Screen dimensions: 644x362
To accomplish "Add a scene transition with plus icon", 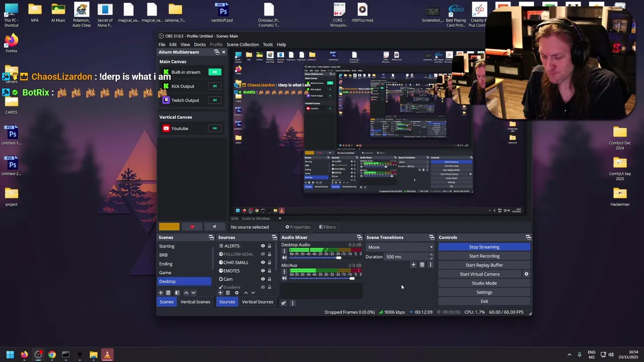I will (x=414, y=265).
